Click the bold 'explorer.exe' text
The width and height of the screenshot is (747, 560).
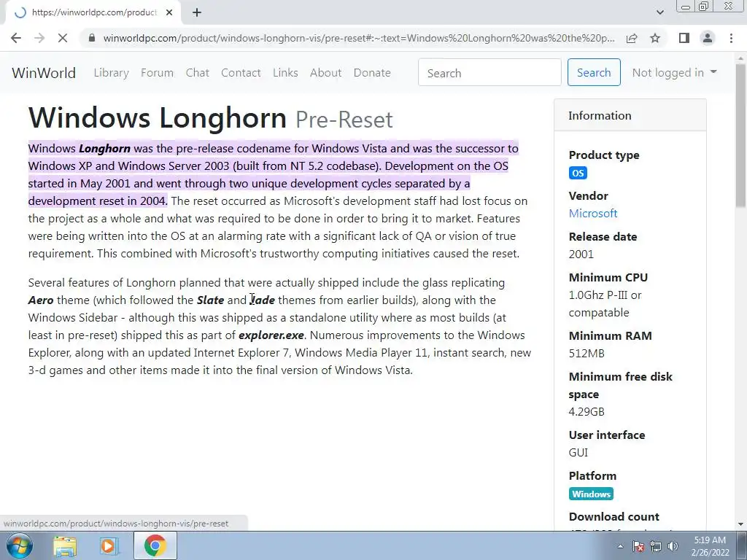pos(271,335)
